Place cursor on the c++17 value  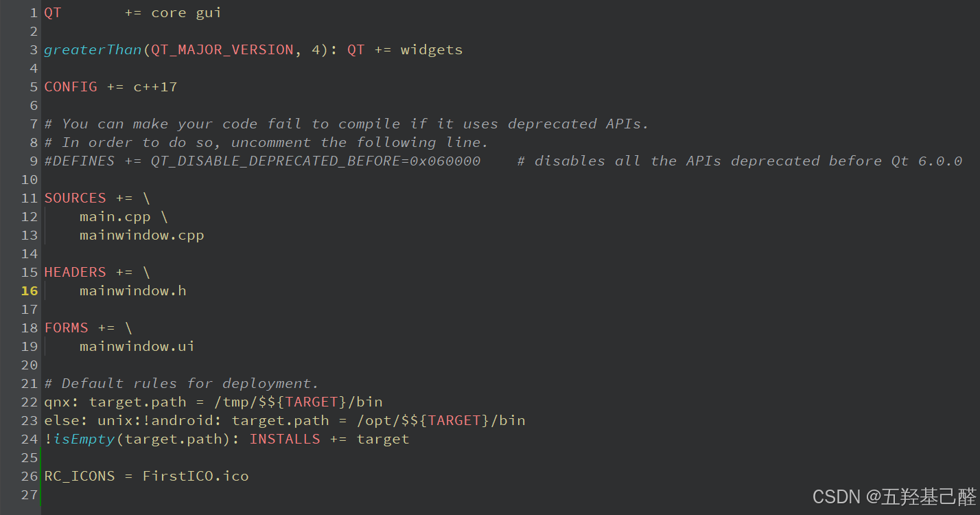click(156, 87)
